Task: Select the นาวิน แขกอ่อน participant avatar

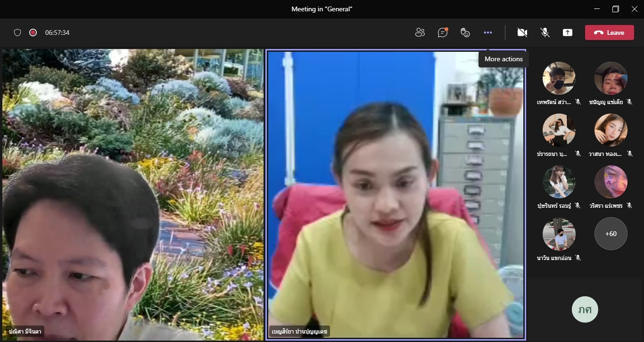Action: [559, 234]
